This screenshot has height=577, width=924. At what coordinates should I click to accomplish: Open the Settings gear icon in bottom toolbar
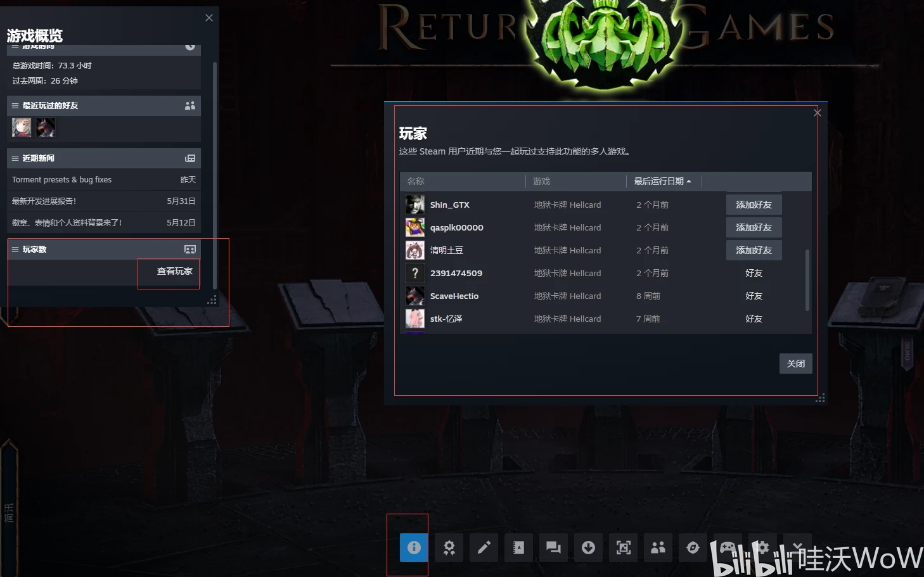coord(762,547)
